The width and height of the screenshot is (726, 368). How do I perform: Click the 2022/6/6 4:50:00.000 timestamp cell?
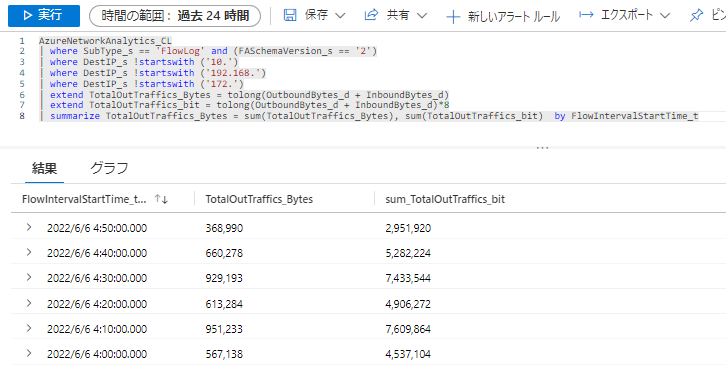[97, 228]
